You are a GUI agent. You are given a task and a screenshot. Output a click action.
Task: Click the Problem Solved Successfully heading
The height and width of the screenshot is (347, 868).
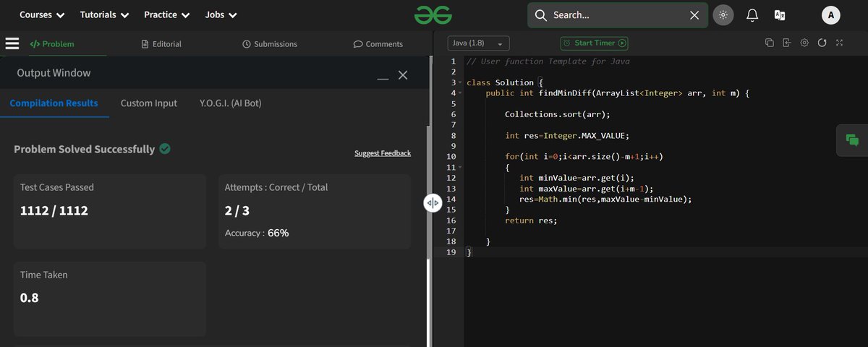coord(85,149)
